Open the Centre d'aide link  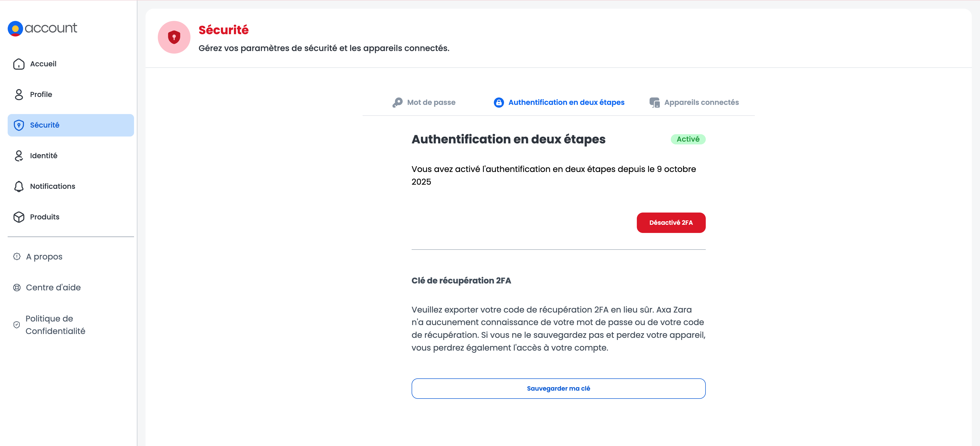point(53,288)
